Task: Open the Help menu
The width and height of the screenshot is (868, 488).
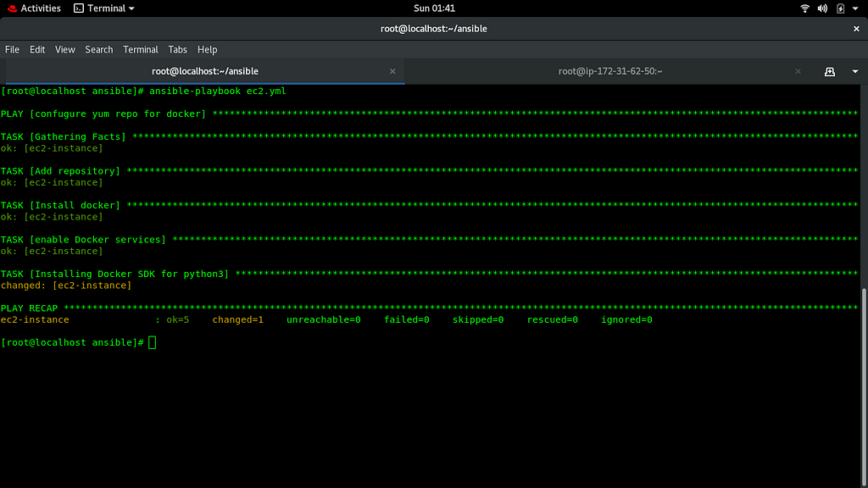Action: click(x=207, y=50)
